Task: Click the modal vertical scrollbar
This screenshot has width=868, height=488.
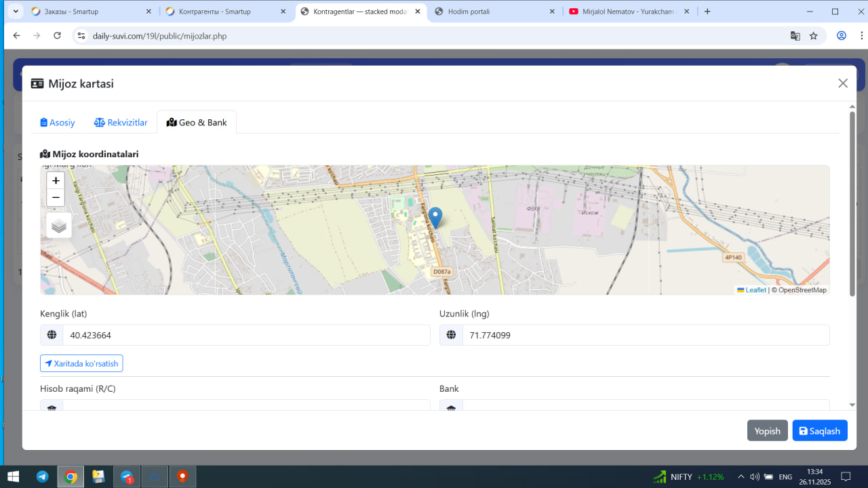Action: coord(852,203)
